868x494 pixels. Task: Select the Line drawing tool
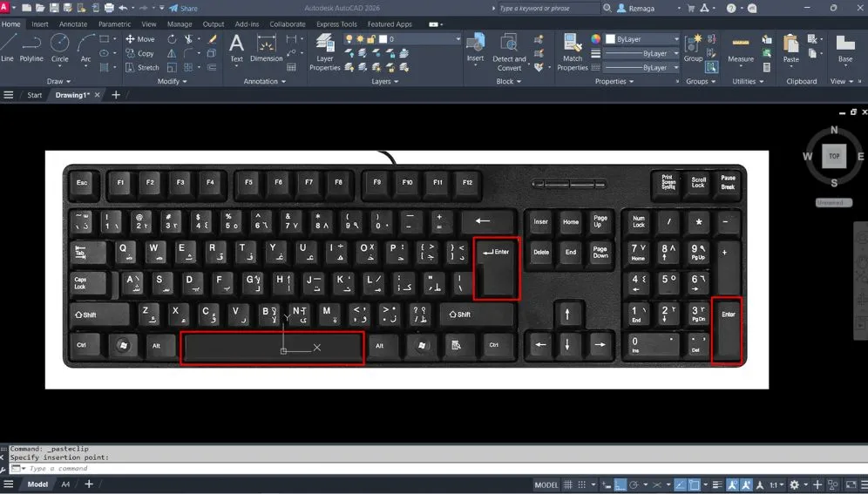(x=8, y=48)
